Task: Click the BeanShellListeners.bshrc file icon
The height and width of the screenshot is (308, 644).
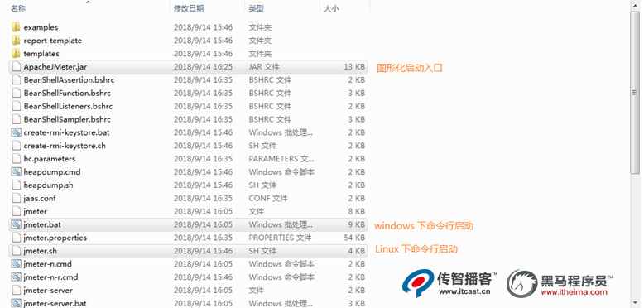Action: 16,106
